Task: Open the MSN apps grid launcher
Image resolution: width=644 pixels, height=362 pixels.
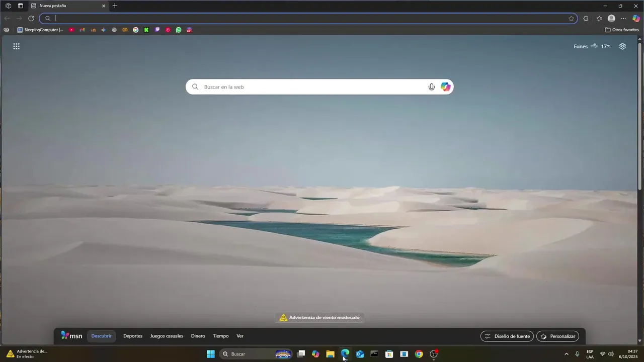Action: [16, 46]
